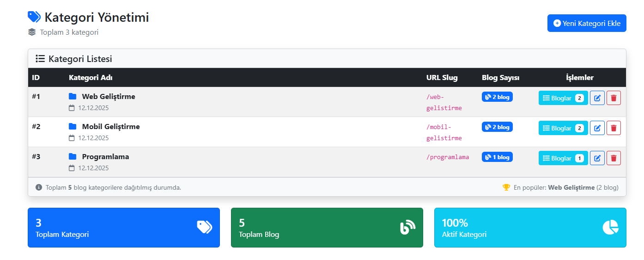Click the Toplam Kategori blue card

click(123, 228)
